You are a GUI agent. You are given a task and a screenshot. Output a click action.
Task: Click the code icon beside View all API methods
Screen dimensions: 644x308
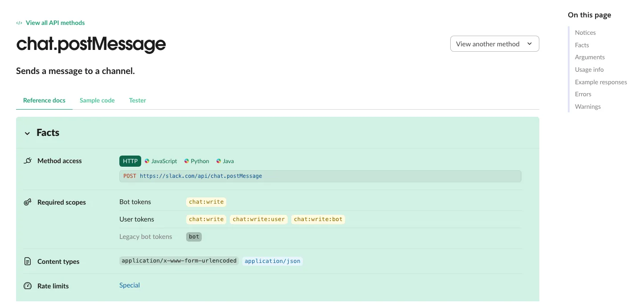pyautogui.click(x=19, y=23)
